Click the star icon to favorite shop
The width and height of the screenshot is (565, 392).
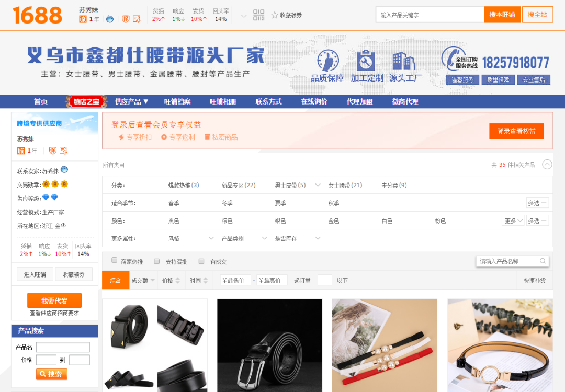click(x=275, y=15)
